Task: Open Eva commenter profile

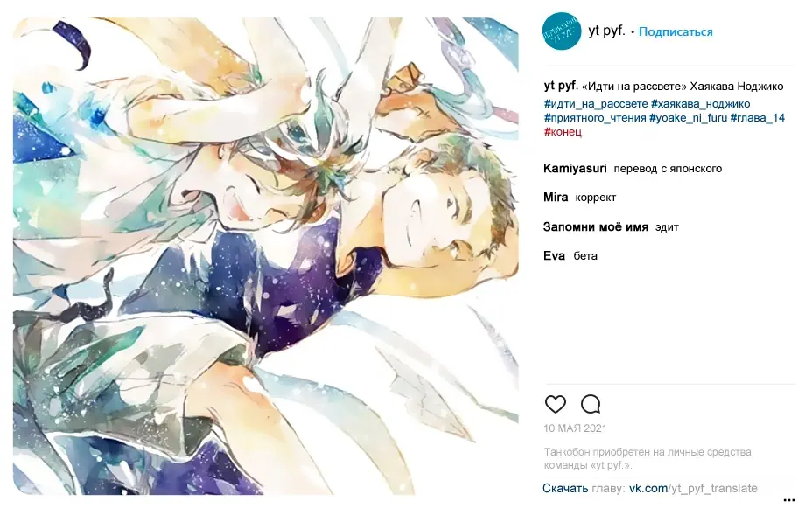Action: click(554, 255)
